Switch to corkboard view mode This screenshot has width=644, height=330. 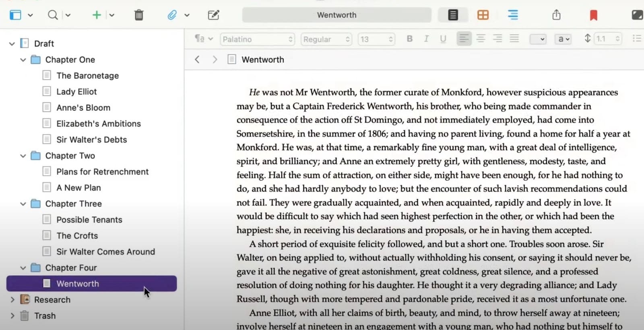pos(483,15)
